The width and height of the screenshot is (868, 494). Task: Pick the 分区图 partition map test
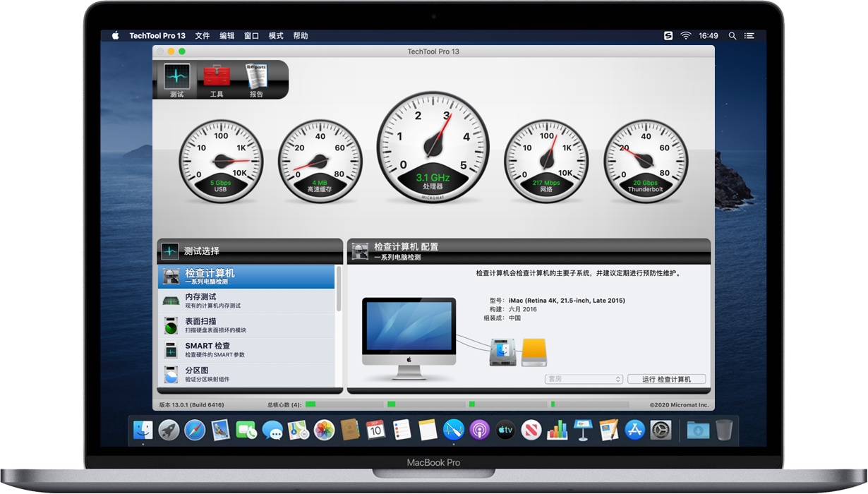click(x=171, y=375)
